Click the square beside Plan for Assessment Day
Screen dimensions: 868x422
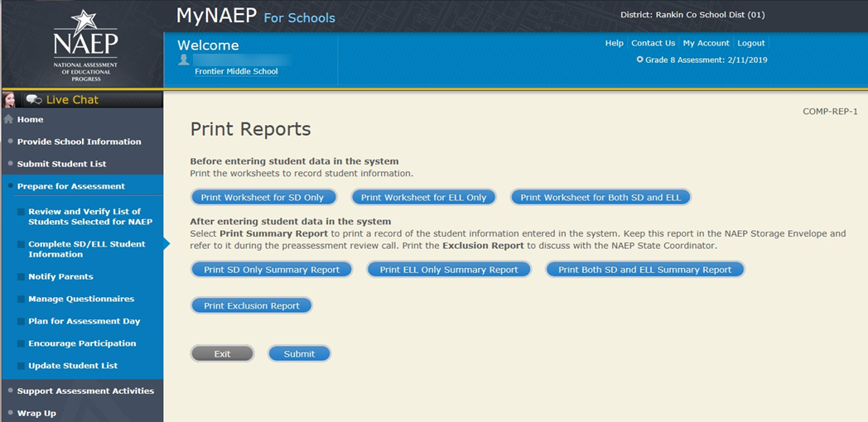coord(21,321)
